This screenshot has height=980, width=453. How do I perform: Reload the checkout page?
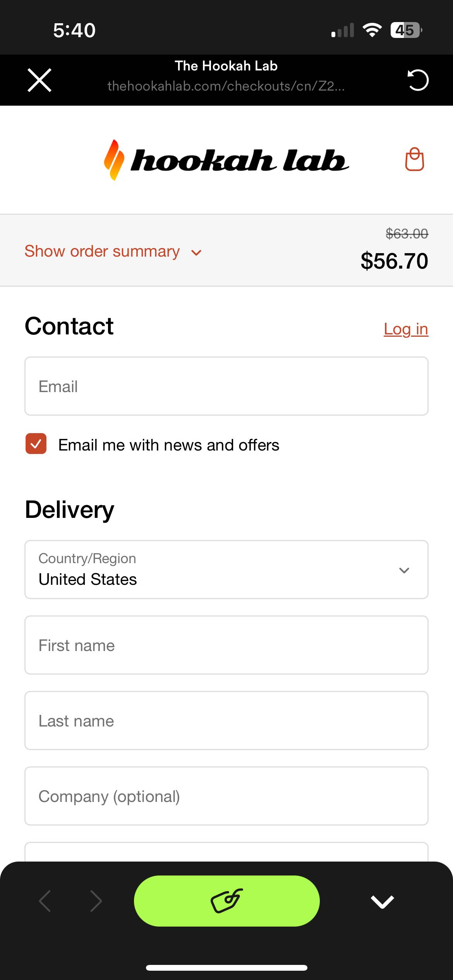[418, 80]
